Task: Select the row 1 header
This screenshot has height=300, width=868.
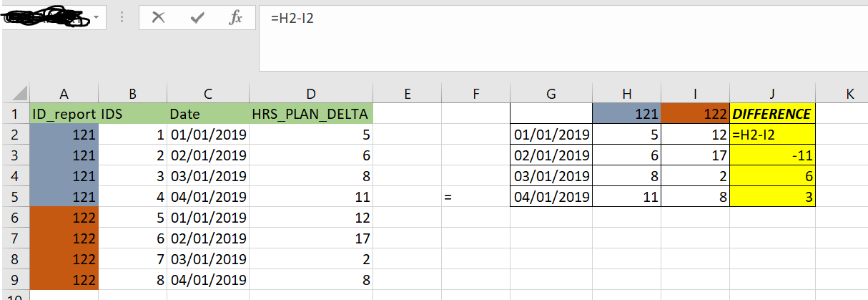Action: [15, 114]
